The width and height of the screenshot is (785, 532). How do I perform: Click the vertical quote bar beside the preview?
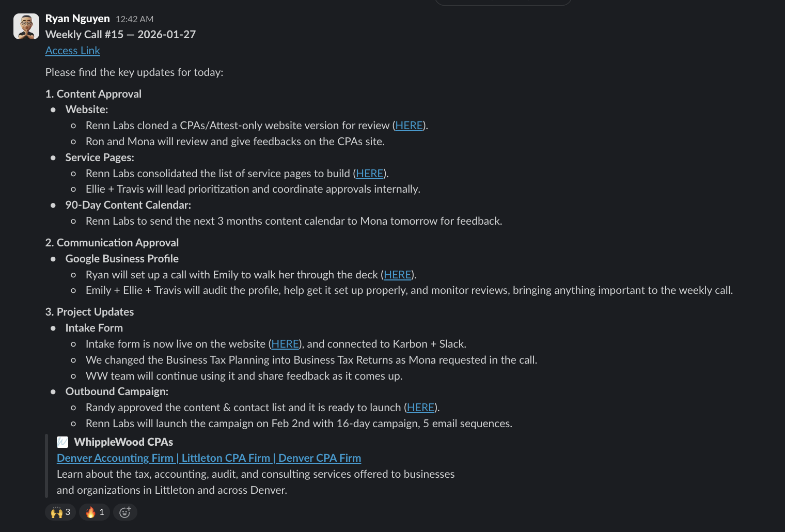coord(47,465)
